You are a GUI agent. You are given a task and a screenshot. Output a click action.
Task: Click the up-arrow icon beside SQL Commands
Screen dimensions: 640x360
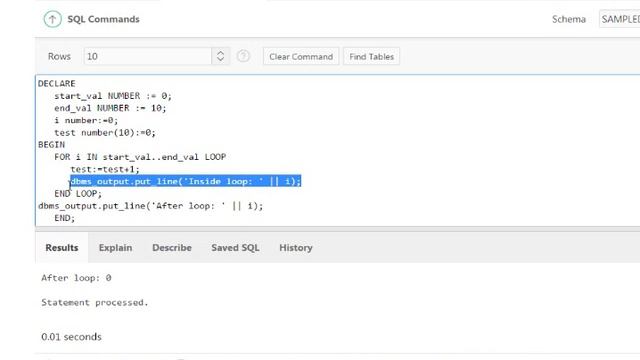pyautogui.click(x=52, y=19)
